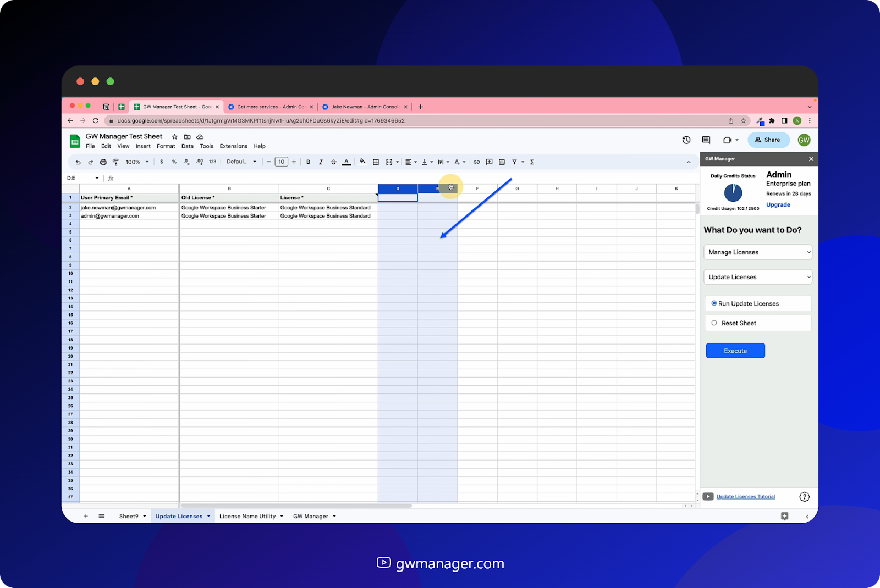Click the merge cells icon
This screenshot has width=880, height=588.
coord(389,162)
